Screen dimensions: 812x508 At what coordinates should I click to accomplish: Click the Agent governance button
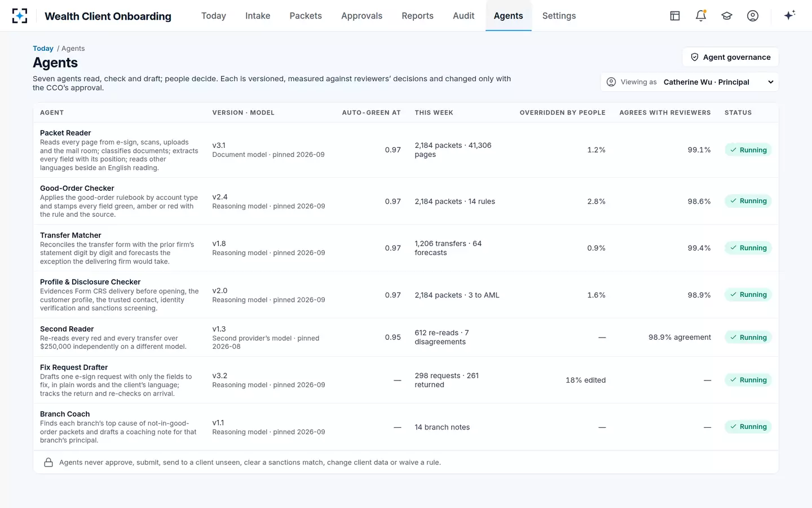coord(730,57)
